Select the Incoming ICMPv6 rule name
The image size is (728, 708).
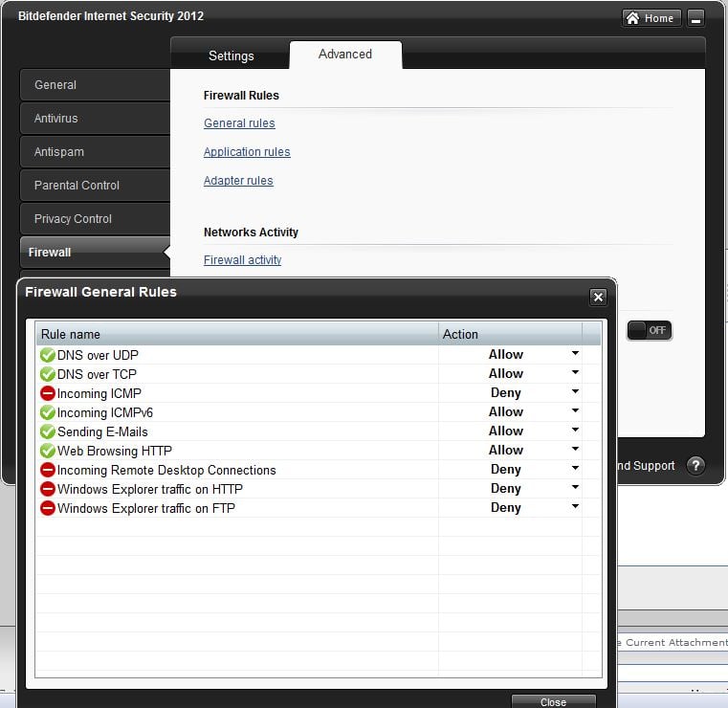(x=105, y=412)
